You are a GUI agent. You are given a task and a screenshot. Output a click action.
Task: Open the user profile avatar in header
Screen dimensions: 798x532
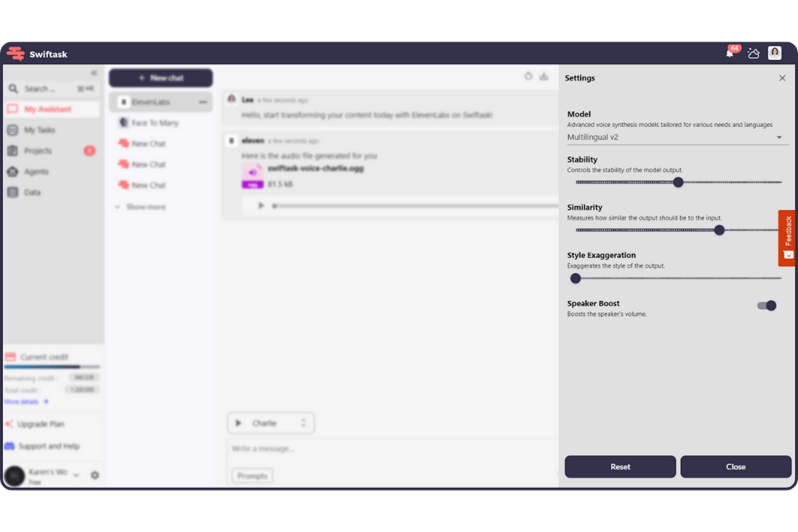(x=775, y=53)
